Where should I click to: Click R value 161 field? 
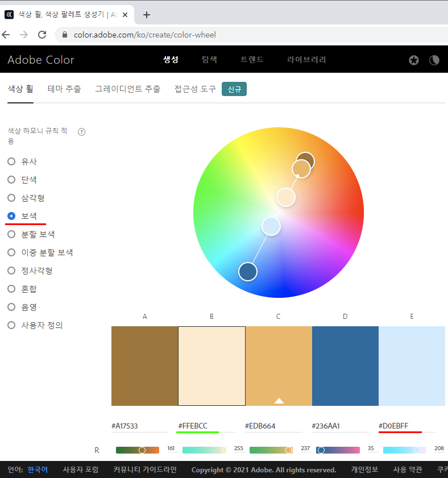tap(171, 448)
